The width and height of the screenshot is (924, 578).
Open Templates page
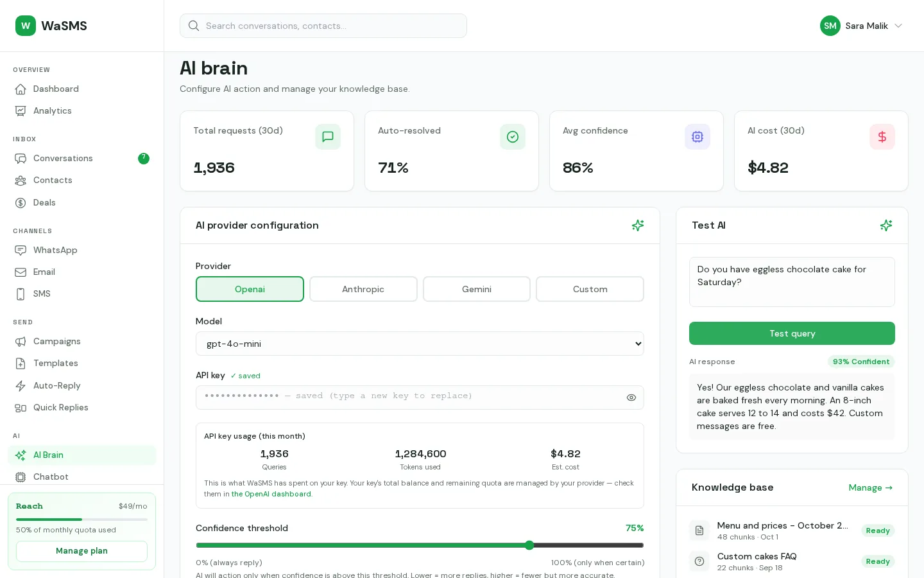tap(81, 363)
